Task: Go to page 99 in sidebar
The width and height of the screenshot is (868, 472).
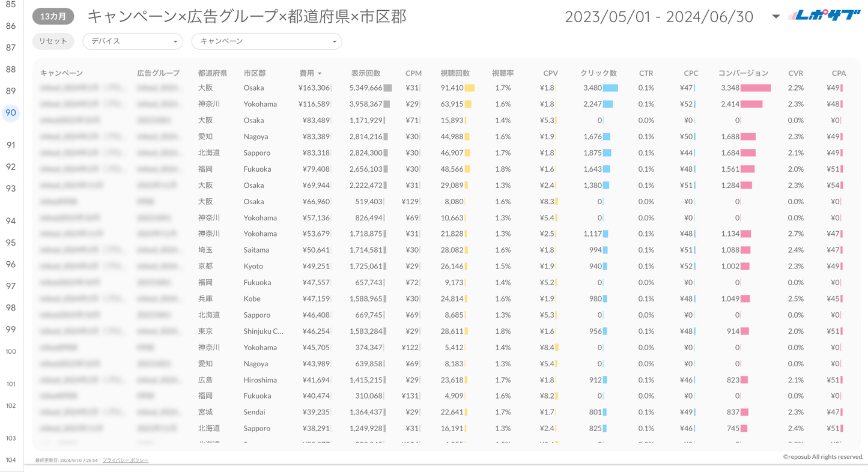Action: [11, 329]
